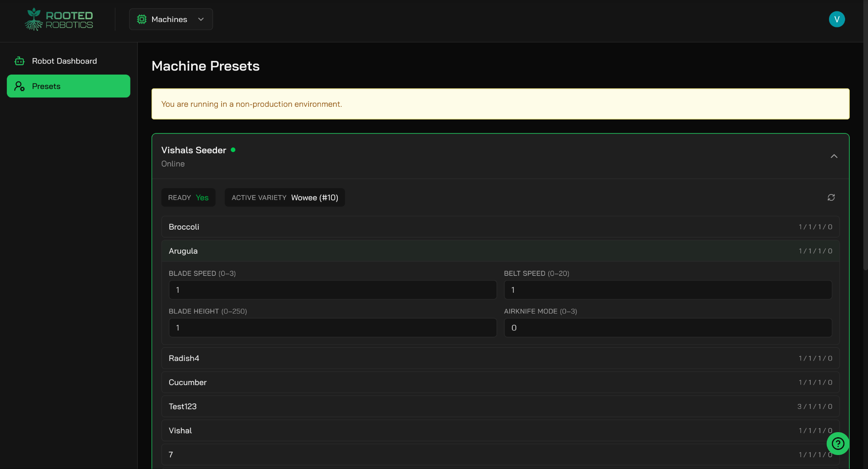Collapse the Vishals Seeder card chevron

pos(834,156)
